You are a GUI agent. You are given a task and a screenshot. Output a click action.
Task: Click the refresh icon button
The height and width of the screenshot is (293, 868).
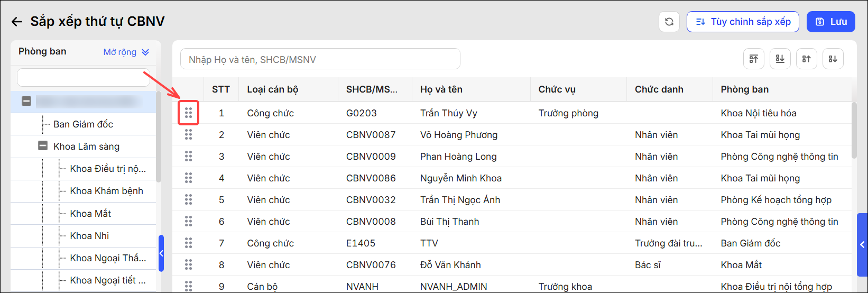point(669,22)
